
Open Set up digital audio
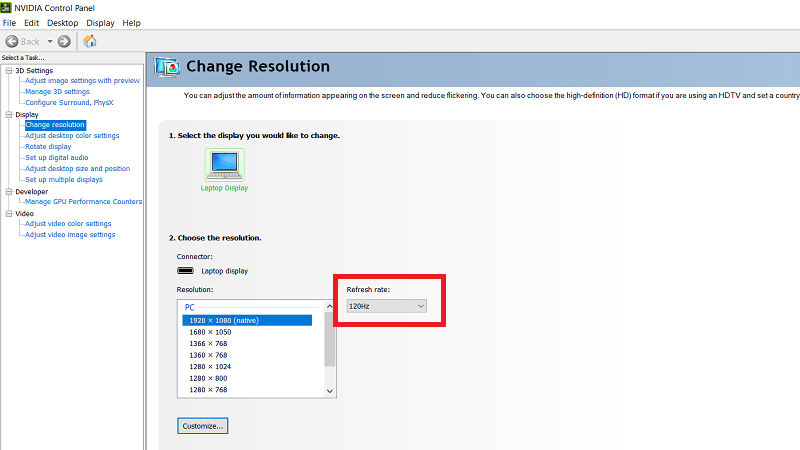pyautogui.click(x=57, y=158)
